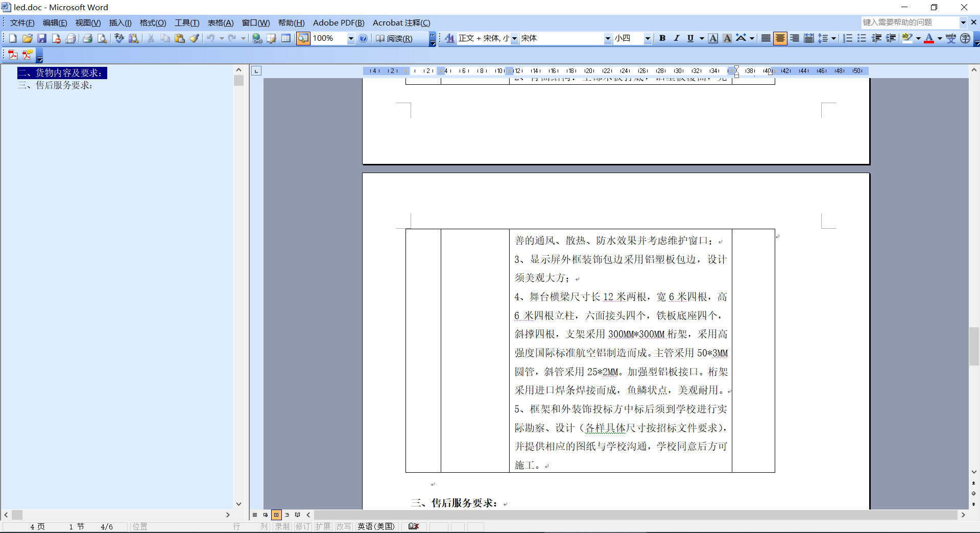The image size is (980, 533).
Task: Click the ruler tab selector button
Action: pyautogui.click(x=256, y=71)
